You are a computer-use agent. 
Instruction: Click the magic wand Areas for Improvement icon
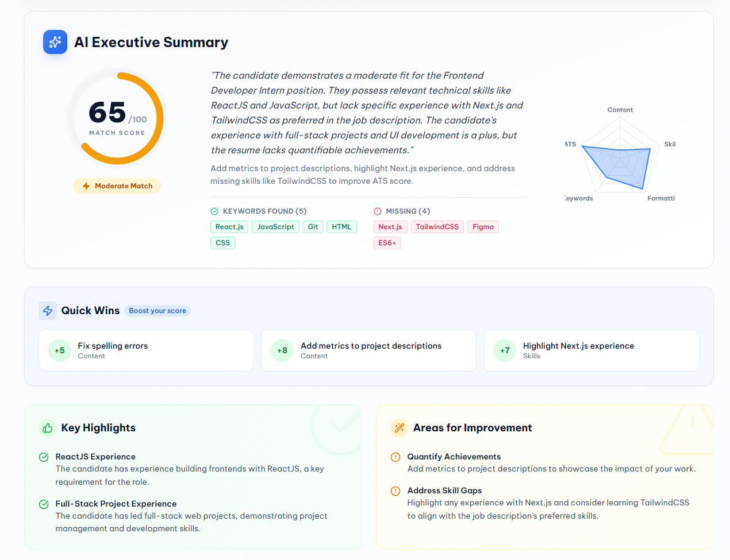coord(399,428)
